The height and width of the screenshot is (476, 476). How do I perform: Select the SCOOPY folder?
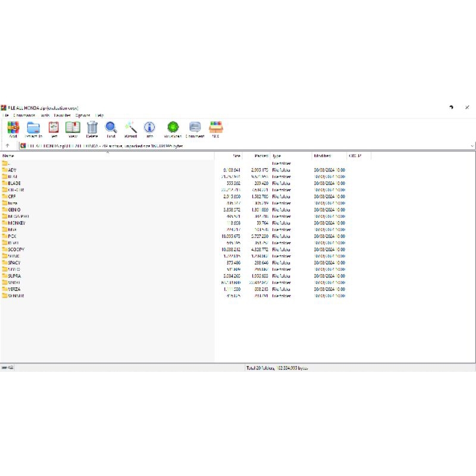coord(16,249)
